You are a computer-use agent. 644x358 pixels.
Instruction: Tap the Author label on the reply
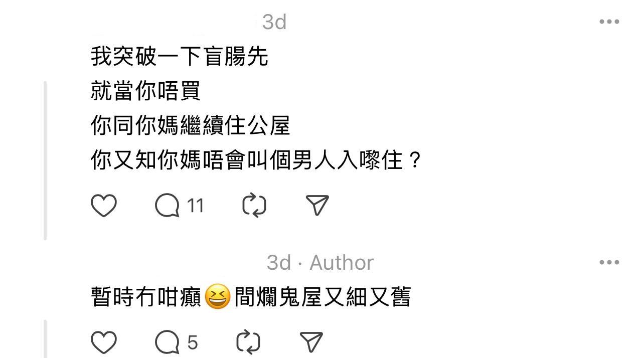342,263
